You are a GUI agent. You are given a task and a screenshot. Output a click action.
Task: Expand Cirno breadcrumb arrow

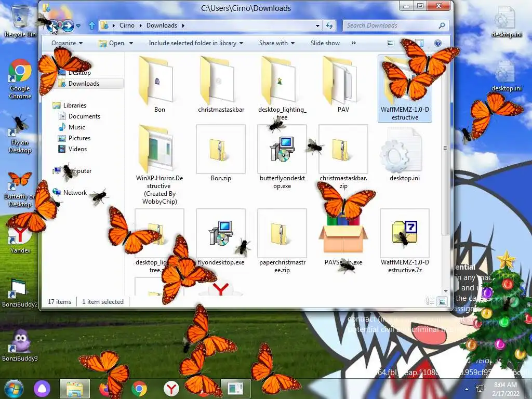(x=141, y=25)
